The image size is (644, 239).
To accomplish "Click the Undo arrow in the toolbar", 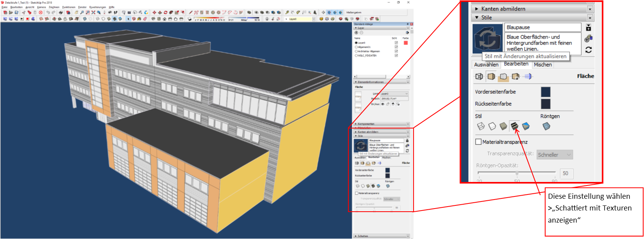I will click(48, 12).
